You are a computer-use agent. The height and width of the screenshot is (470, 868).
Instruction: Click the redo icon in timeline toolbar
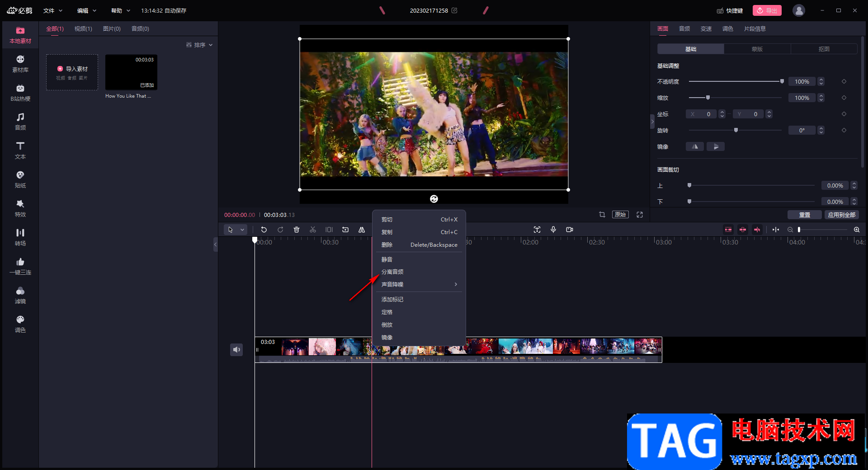(x=280, y=230)
